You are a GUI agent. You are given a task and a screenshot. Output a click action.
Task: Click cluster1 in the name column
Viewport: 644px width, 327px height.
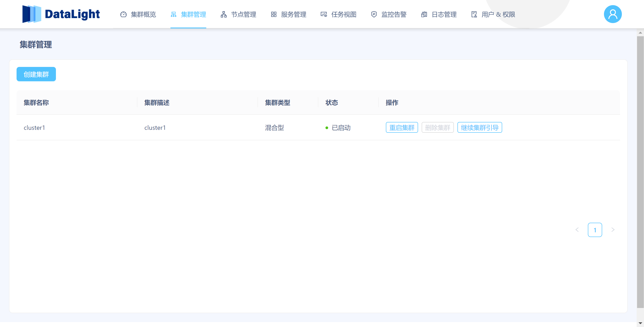point(34,128)
